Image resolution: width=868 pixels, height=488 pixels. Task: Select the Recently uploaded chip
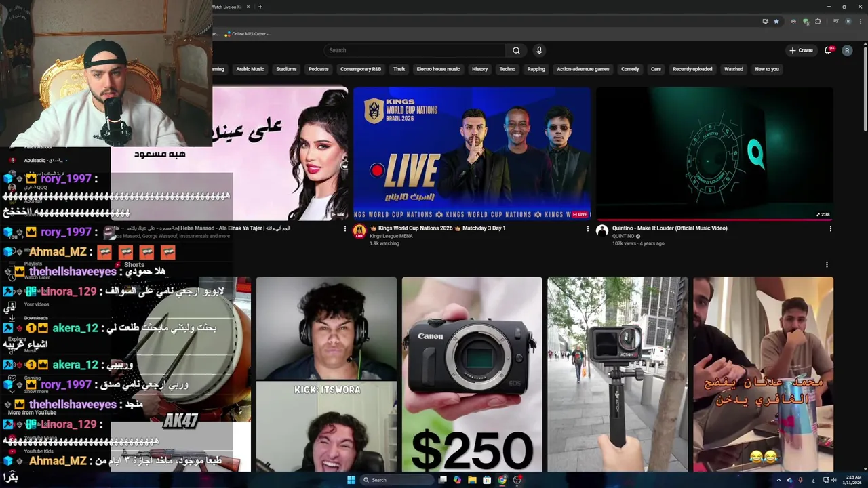pyautogui.click(x=692, y=69)
